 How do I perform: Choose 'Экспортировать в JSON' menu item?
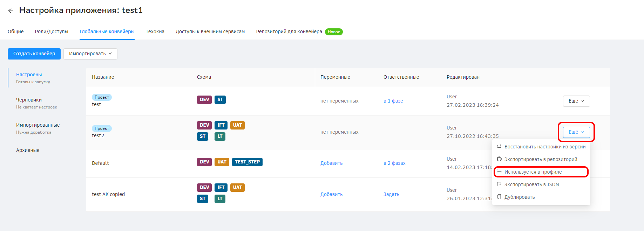pos(531,184)
